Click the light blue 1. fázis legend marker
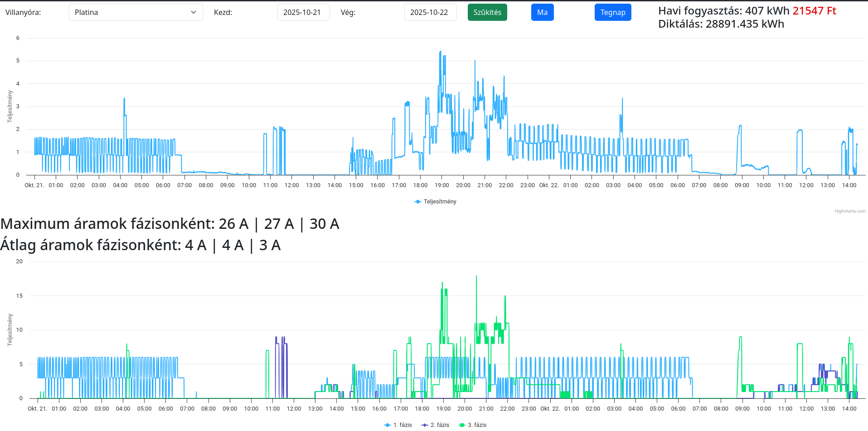This screenshot has width=868, height=431. pos(388,425)
